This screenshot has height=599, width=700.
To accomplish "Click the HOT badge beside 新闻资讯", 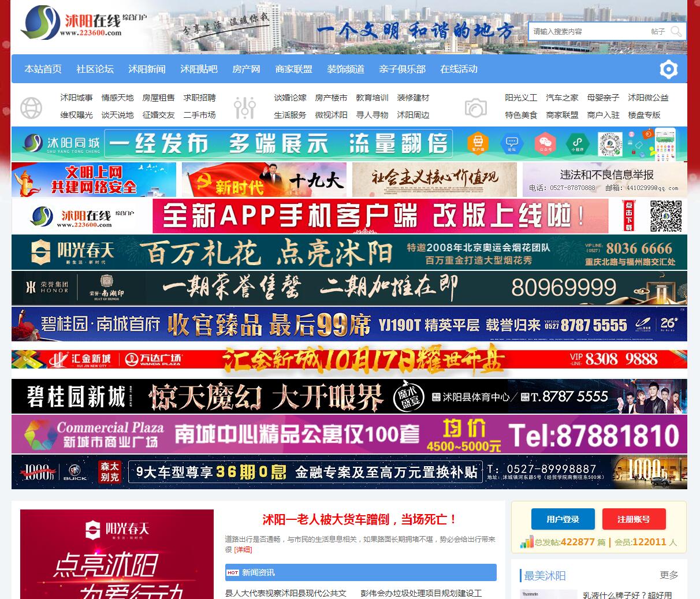I will pyautogui.click(x=233, y=572).
